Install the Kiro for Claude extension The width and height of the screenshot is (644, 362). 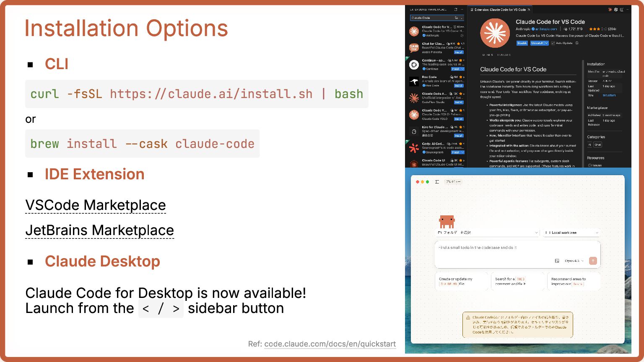(459, 136)
